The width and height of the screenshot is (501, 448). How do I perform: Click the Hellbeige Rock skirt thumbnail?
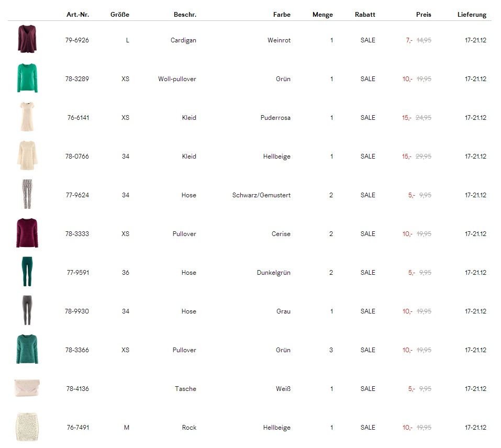[27, 427]
